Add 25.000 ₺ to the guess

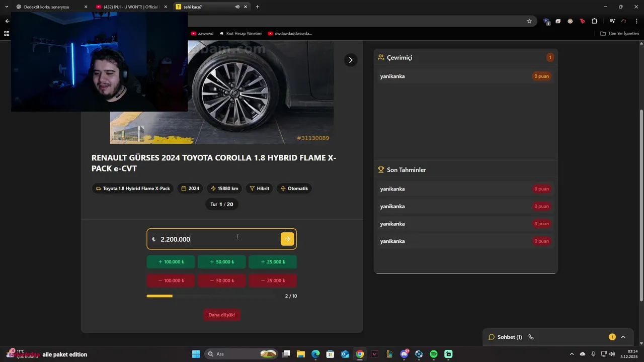click(272, 262)
